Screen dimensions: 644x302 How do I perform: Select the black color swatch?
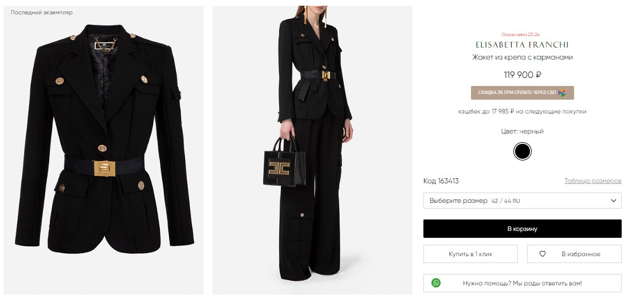click(x=522, y=152)
